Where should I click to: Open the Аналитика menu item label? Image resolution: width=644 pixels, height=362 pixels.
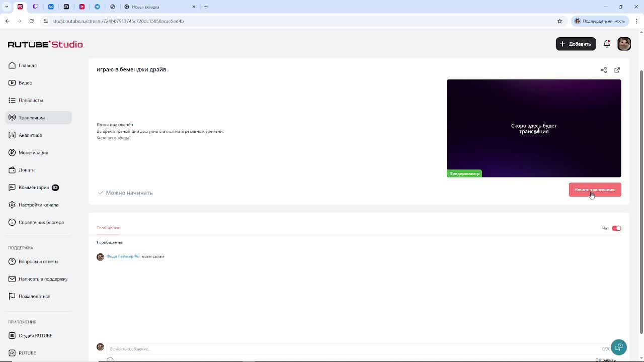[x=30, y=135]
